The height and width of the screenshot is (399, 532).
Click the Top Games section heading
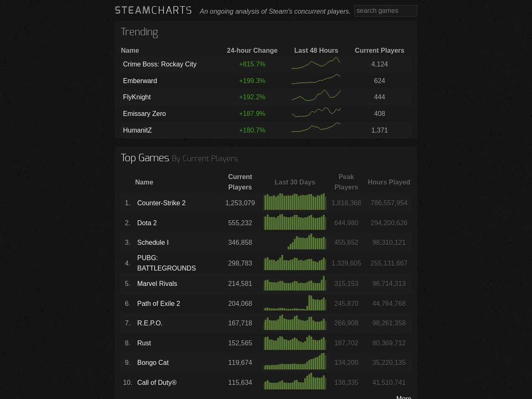145,158
